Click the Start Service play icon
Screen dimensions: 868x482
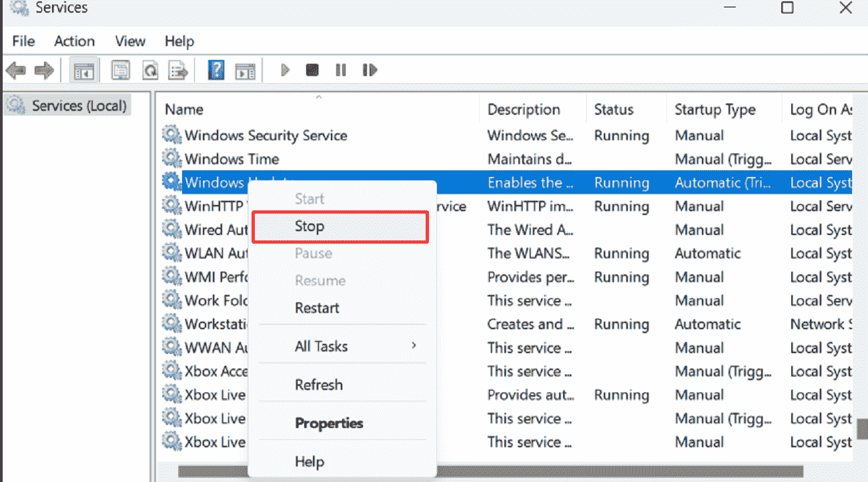pyautogui.click(x=286, y=70)
